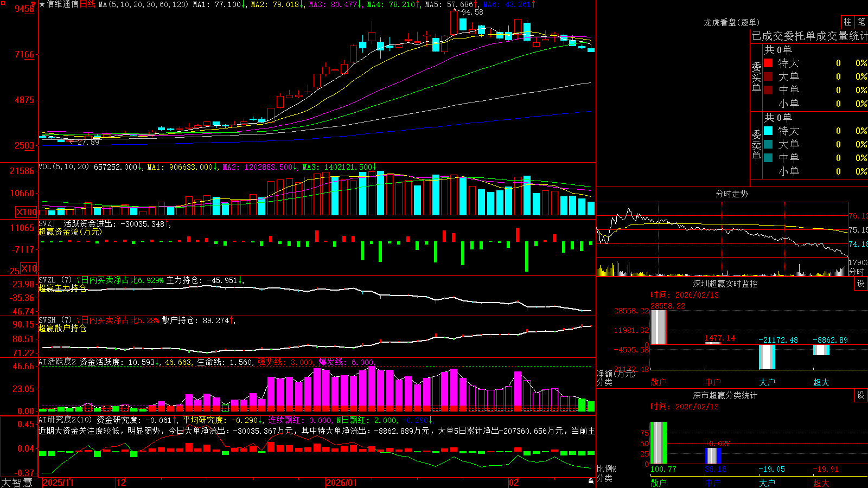Click teal 大单 swatch in 委卖单 section
The image size is (868, 488).
[768, 144]
